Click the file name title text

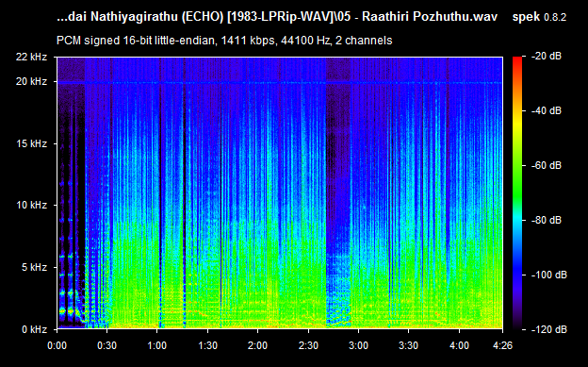[x=277, y=17]
